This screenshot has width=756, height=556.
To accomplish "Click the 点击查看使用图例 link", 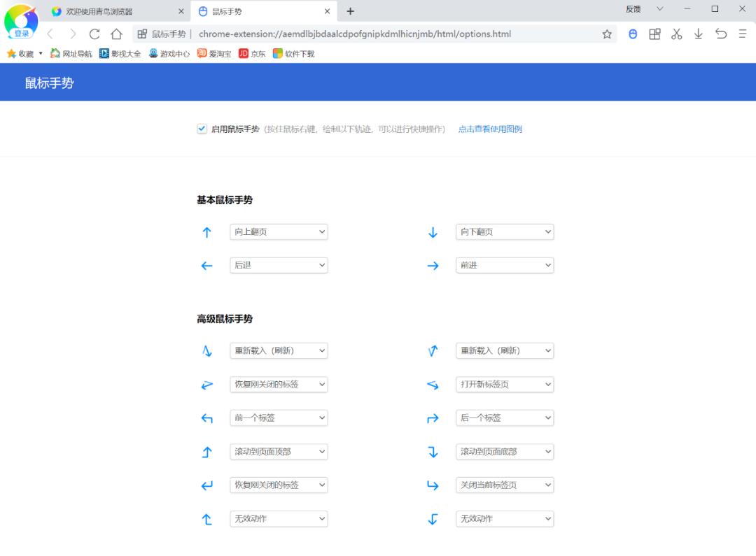I will (490, 129).
